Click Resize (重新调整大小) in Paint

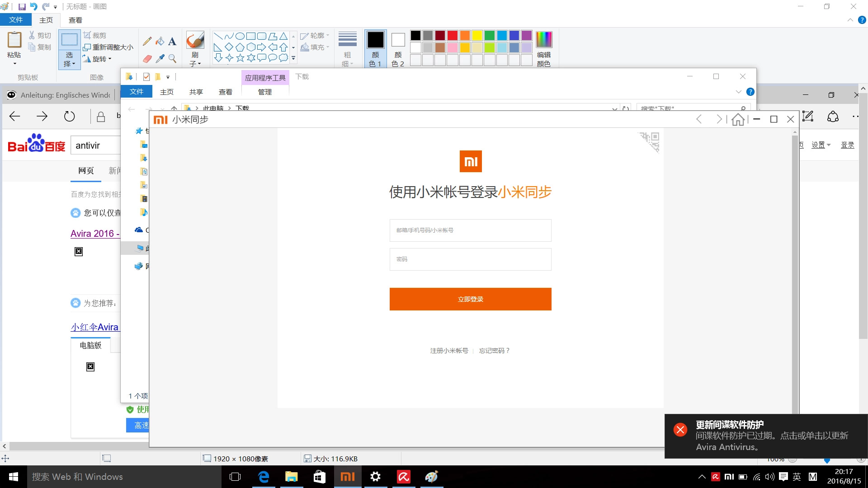pyautogui.click(x=108, y=47)
